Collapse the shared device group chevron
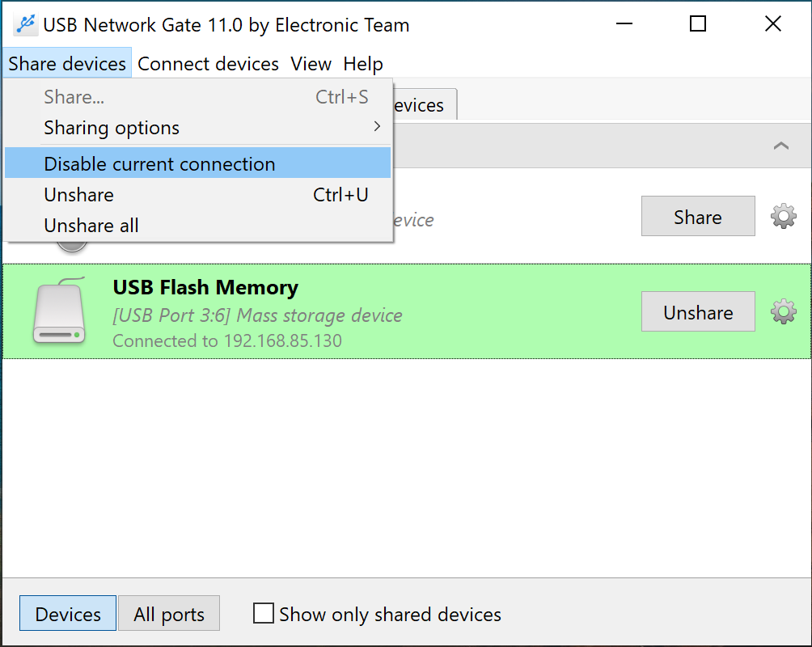812x647 pixels. 780,146
